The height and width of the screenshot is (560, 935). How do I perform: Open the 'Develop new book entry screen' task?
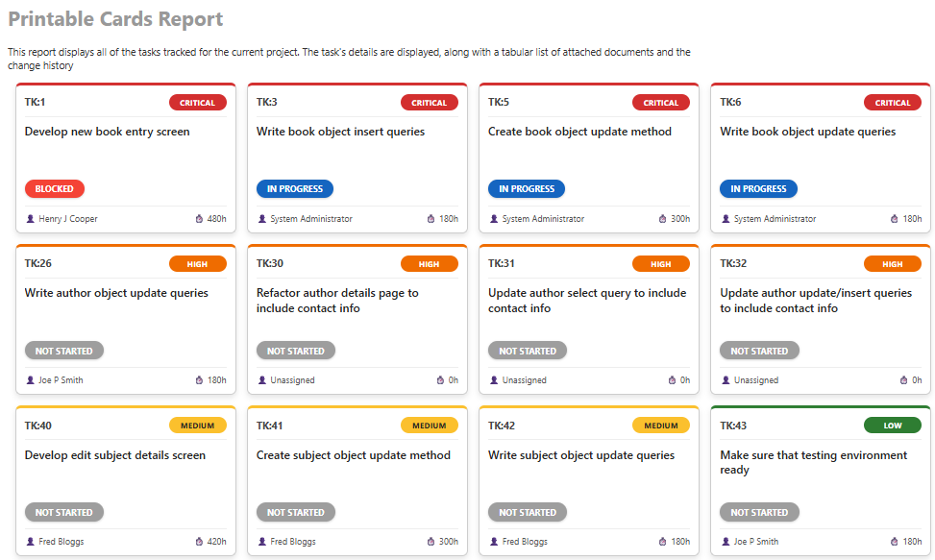coord(108,132)
